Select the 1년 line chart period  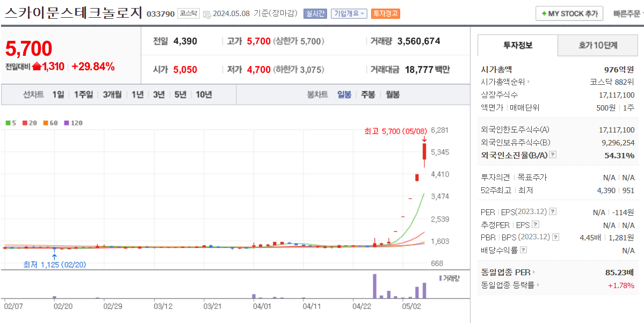tap(138, 95)
